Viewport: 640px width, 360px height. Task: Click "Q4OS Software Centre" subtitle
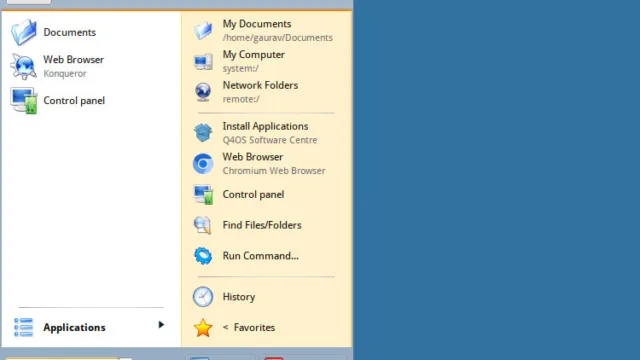pos(270,140)
